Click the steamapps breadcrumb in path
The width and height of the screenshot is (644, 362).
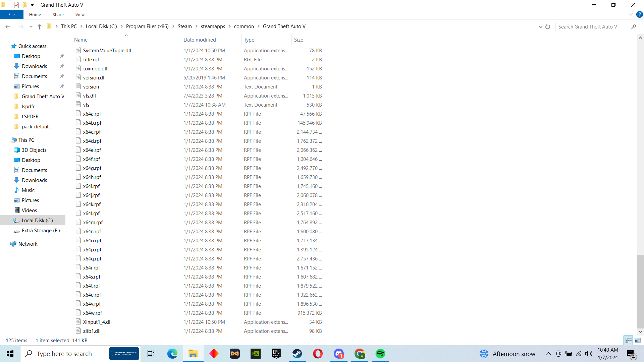[213, 26]
